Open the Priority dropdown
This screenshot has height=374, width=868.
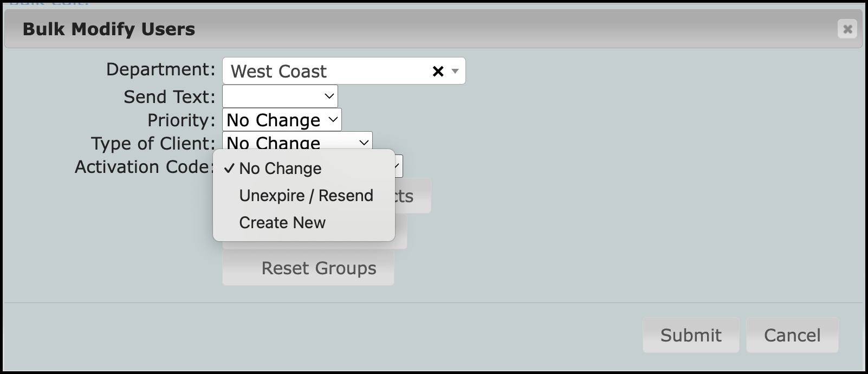click(282, 120)
